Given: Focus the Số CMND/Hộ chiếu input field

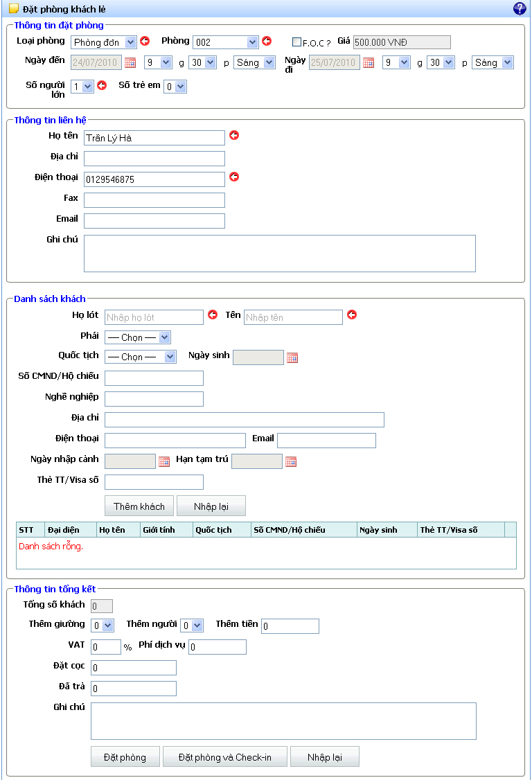Looking at the screenshot, I should coord(154,378).
